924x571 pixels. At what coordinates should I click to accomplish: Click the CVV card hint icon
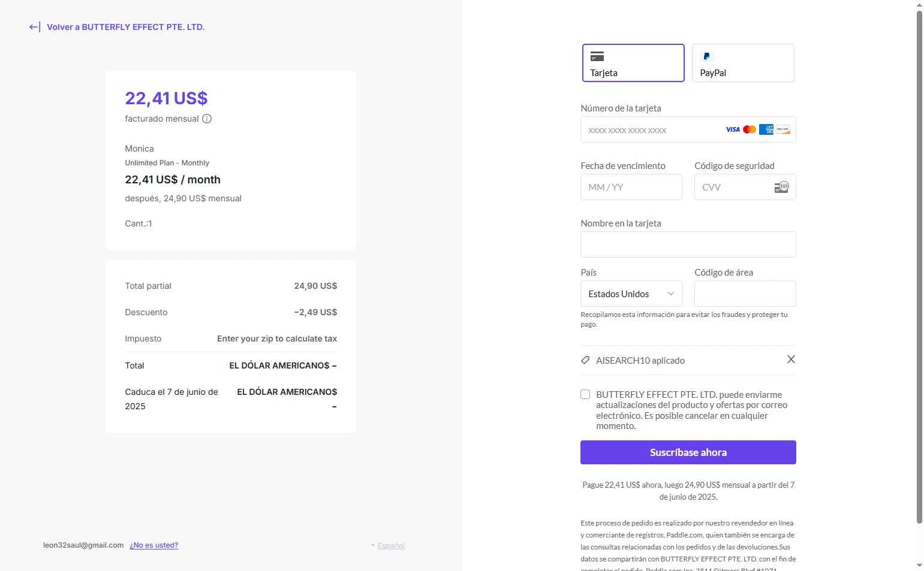tap(782, 187)
